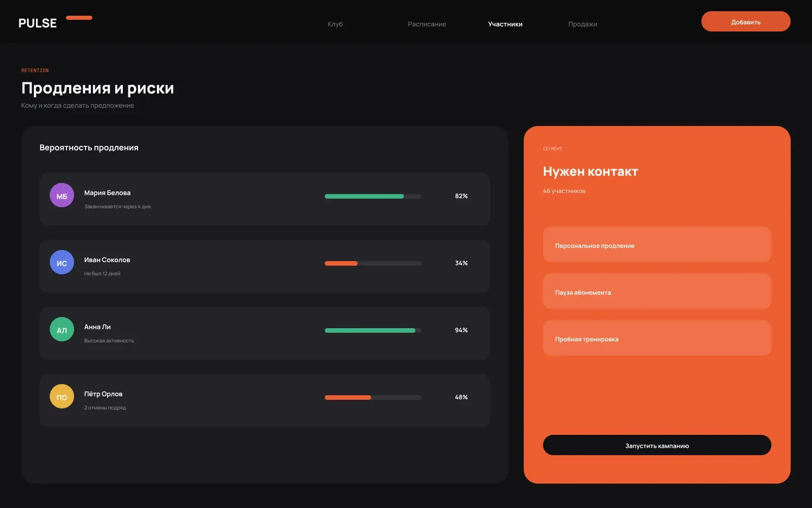The width and height of the screenshot is (812, 508).
Task: Click Анна Ли's 94% progress bar
Action: (x=373, y=330)
